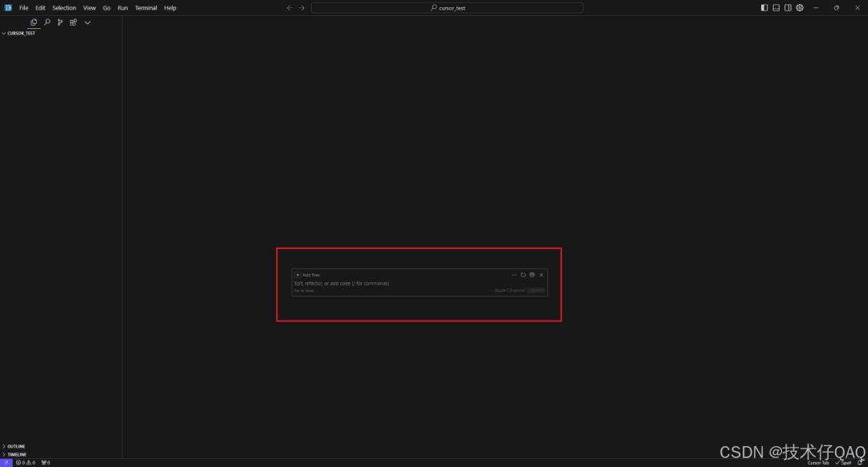Open the Terminal menu
The width and height of the screenshot is (868, 467).
[145, 8]
